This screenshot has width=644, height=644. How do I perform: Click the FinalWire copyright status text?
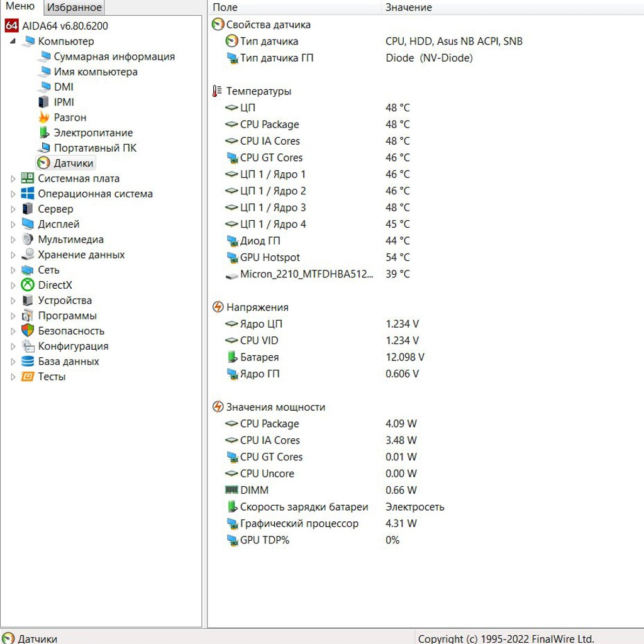[x=506, y=639]
